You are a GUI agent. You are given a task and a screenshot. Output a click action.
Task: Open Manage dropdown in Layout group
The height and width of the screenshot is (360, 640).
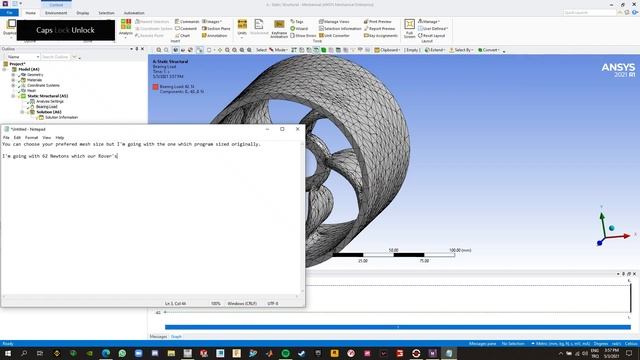[429, 21]
